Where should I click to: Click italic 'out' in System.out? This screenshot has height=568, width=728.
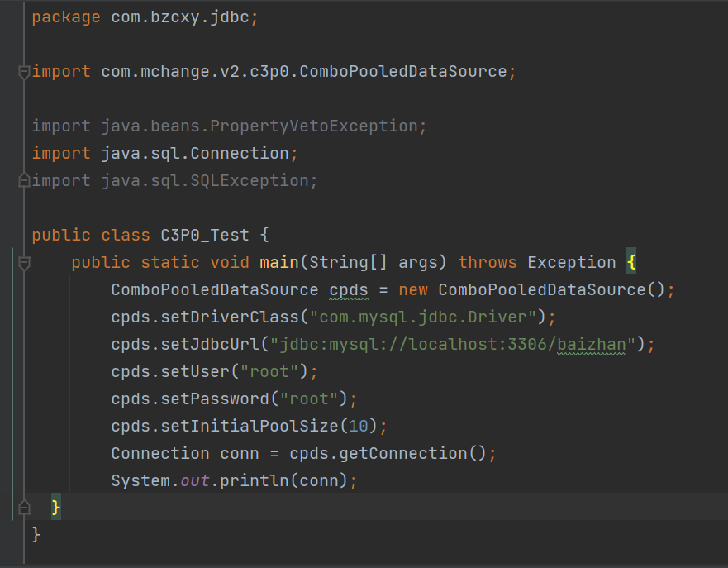tap(195, 480)
